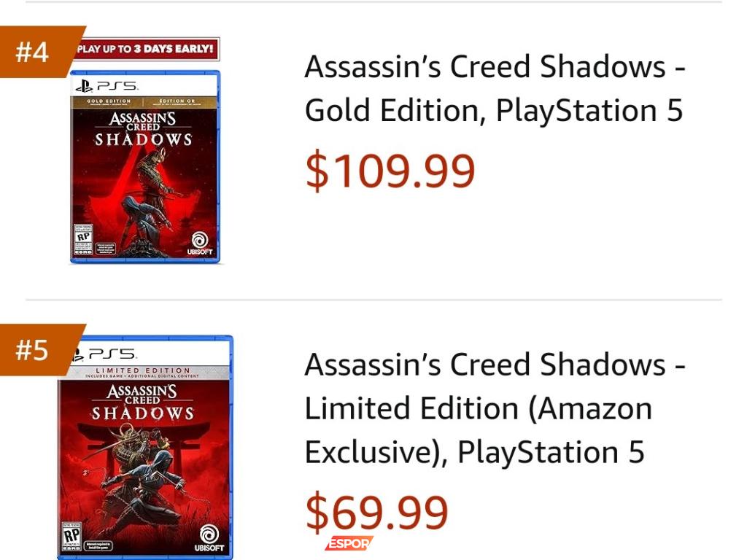
Task: Select the $109.99 price
Action: coord(390,171)
